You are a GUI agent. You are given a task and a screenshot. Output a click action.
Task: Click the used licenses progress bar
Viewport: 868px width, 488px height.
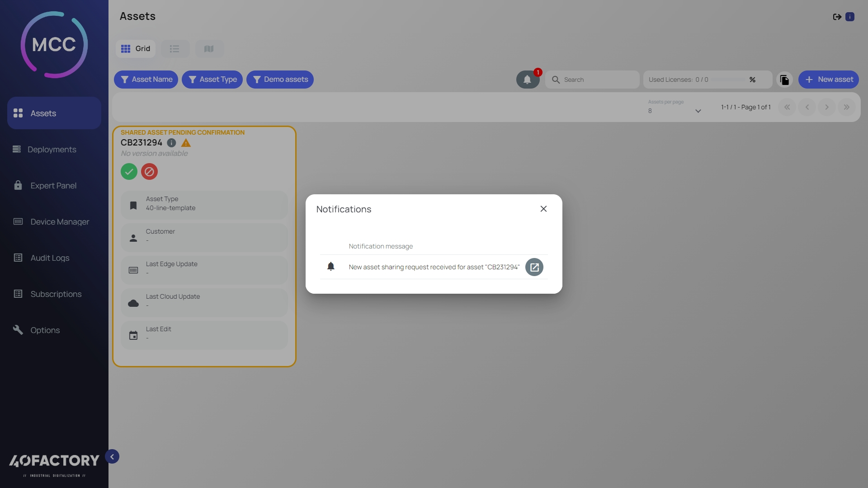pos(727,80)
